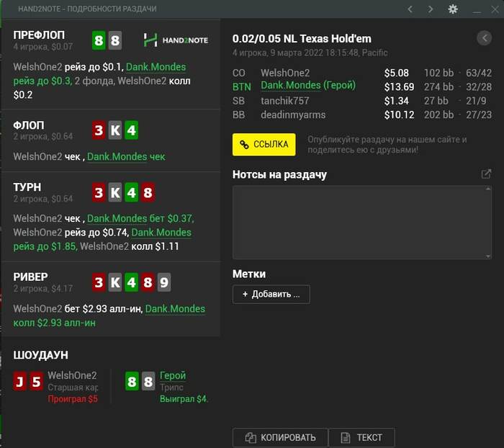The image size is (504, 448).
Task: Click the green 8 card in hero's showdown hand
Action: click(132, 382)
